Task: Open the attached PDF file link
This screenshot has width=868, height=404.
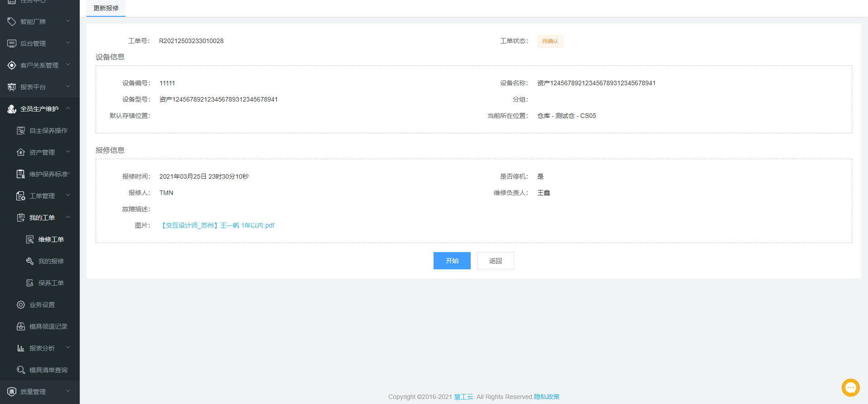Action: (x=218, y=225)
